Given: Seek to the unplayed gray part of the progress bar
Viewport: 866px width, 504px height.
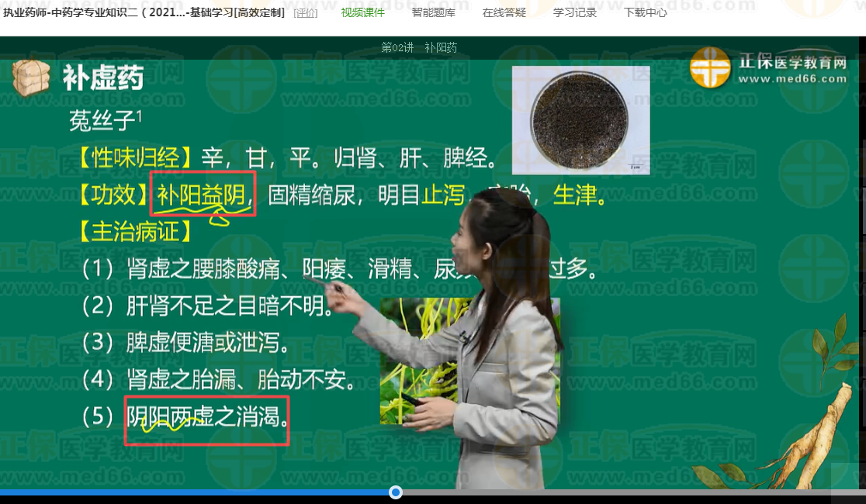Looking at the screenshot, I should click(x=621, y=492).
